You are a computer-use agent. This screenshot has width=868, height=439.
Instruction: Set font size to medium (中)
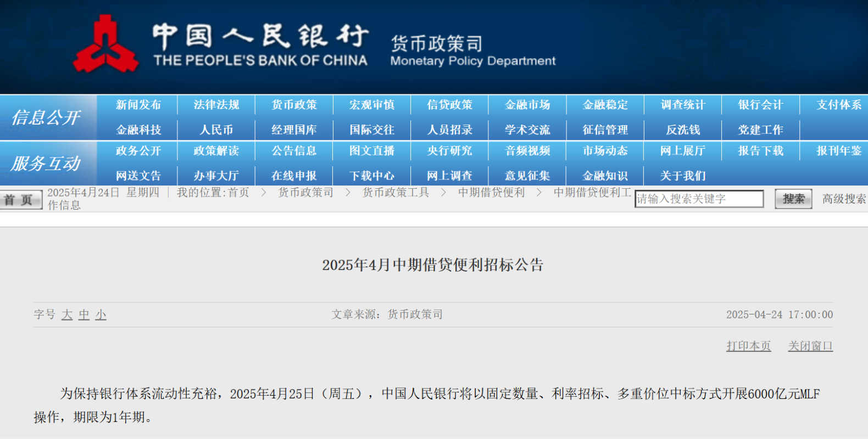pyautogui.click(x=84, y=315)
